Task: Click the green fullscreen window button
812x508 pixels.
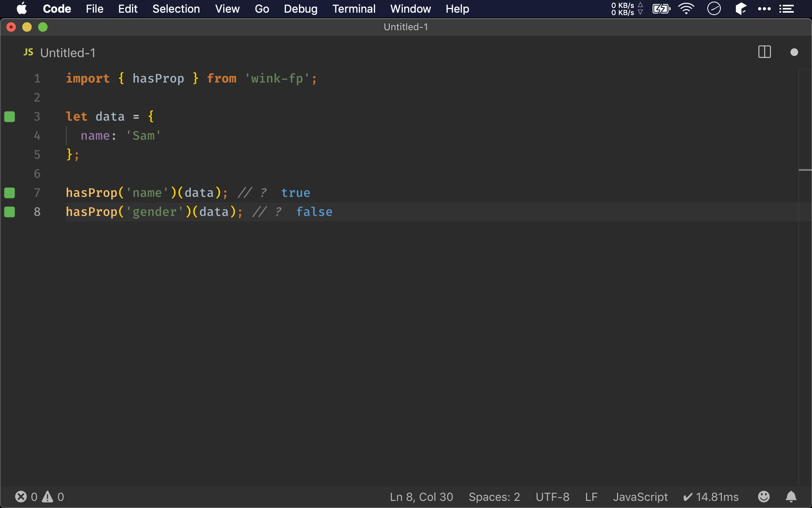Action: tap(43, 27)
